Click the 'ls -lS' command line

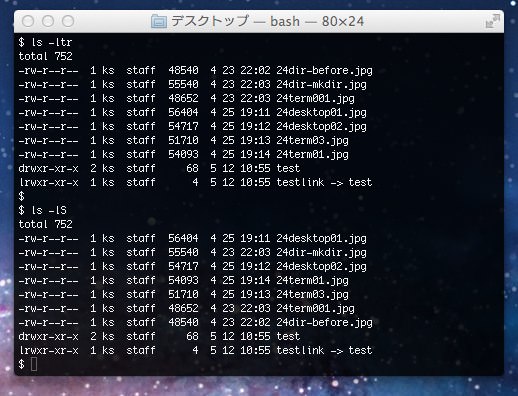[43, 210]
